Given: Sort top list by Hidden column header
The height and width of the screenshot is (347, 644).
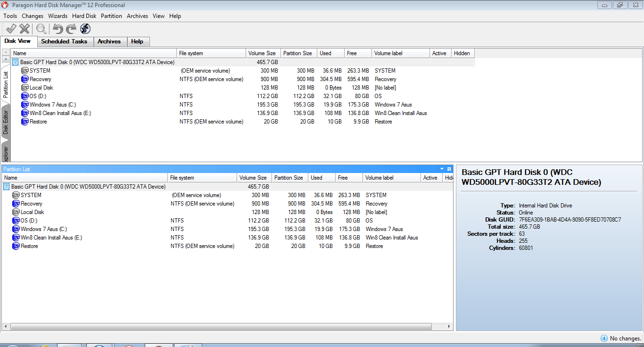Looking at the screenshot, I should point(463,53).
